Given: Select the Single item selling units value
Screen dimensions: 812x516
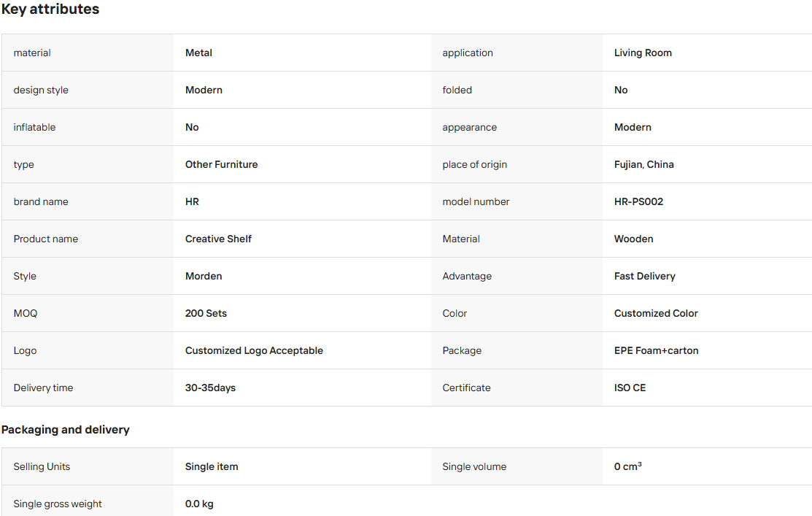Looking at the screenshot, I should coord(212,467).
